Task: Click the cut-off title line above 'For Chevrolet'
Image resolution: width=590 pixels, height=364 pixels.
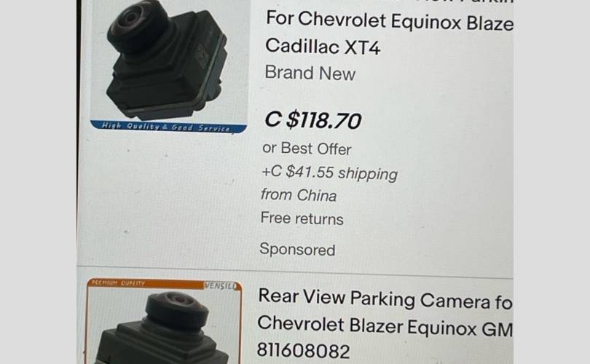Action: tap(390, 2)
